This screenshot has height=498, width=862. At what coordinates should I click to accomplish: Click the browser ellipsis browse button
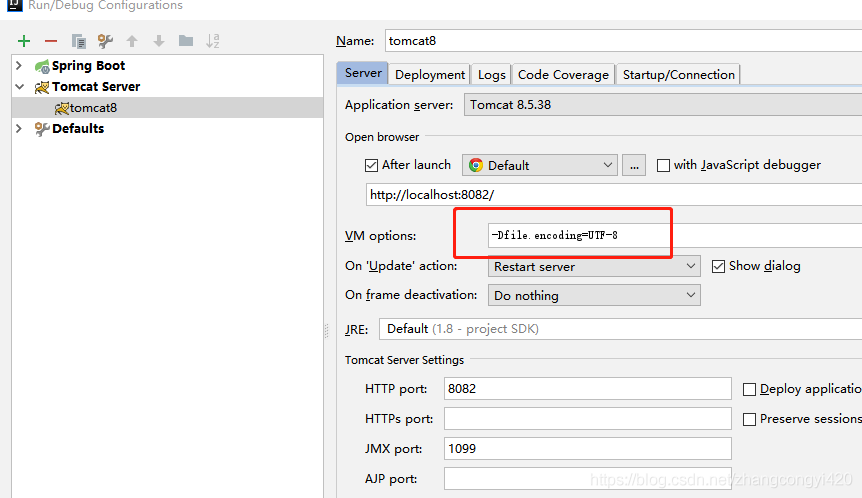click(x=634, y=165)
